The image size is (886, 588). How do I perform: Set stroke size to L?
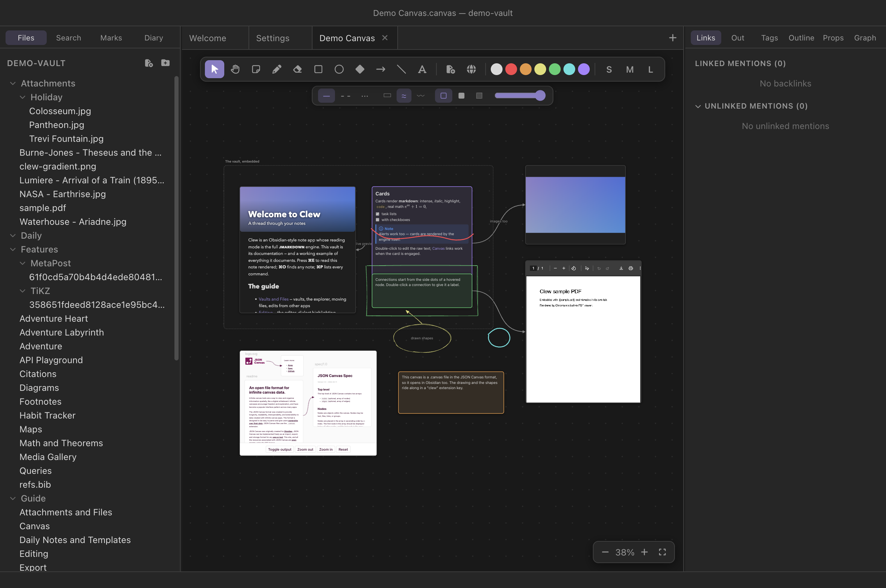pyautogui.click(x=650, y=70)
